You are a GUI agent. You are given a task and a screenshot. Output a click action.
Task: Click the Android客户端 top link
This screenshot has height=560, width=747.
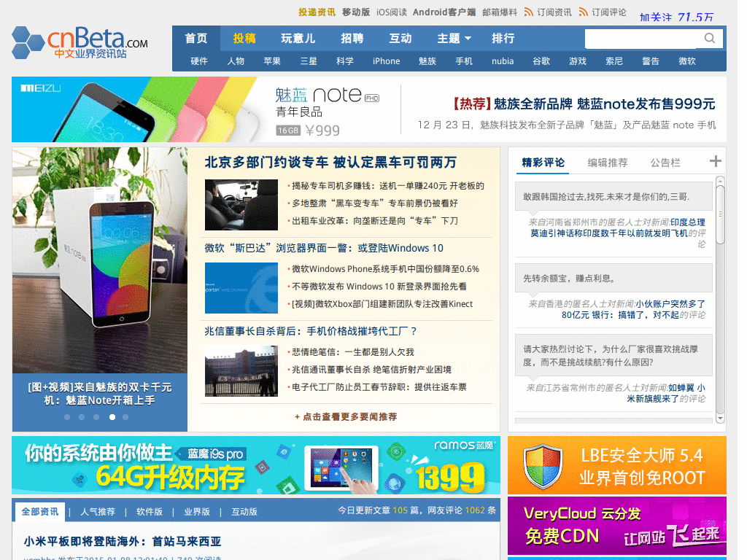click(444, 12)
